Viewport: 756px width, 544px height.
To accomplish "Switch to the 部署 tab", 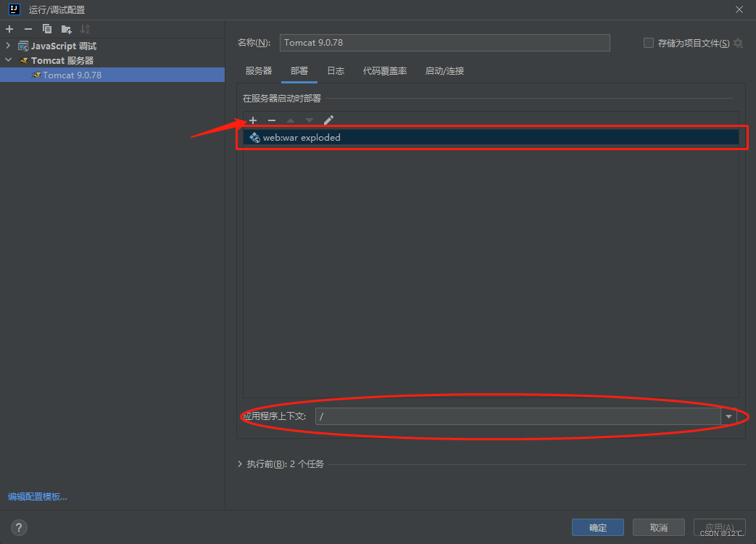I will tap(299, 71).
